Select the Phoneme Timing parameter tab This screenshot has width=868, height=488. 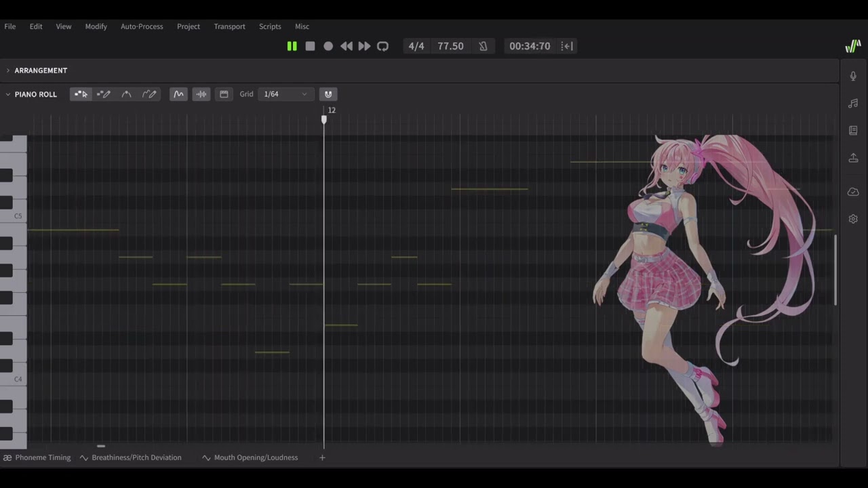click(x=37, y=457)
